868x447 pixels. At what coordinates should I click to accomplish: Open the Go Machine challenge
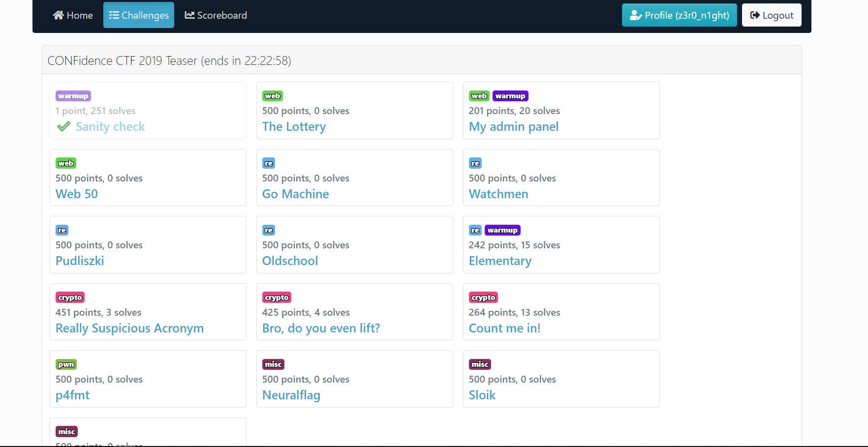(296, 194)
